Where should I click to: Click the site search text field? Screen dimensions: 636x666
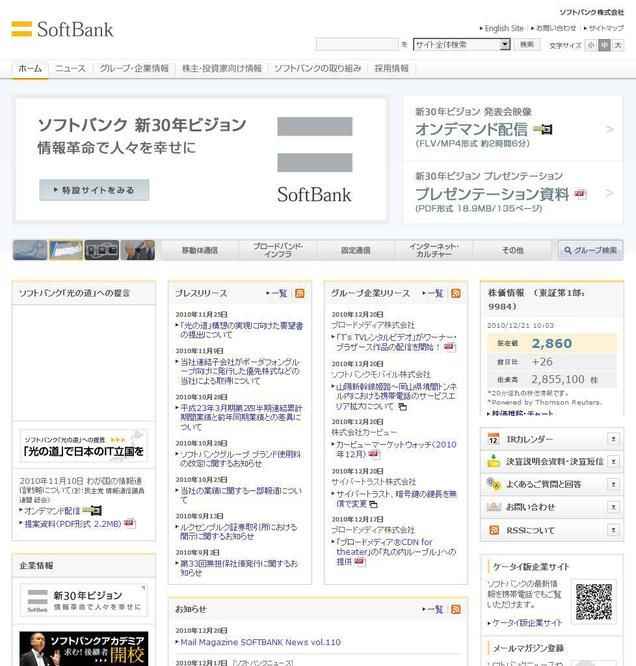pyautogui.click(x=357, y=44)
